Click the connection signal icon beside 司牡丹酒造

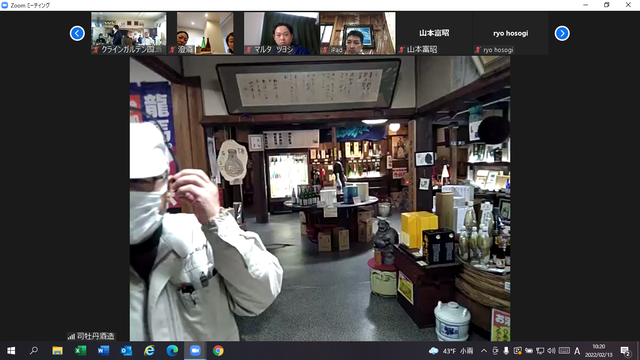(x=71, y=336)
